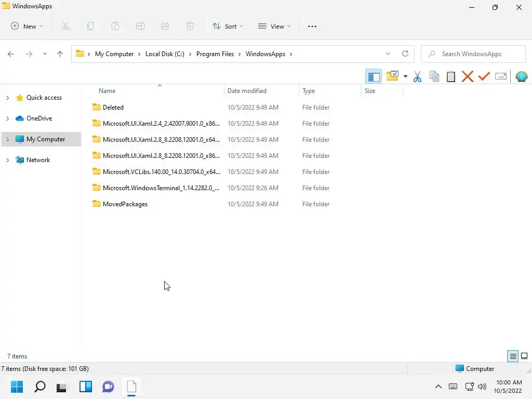The width and height of the screenshot is (532, 399).
Task: Toggle the navigation pane icon in secondary toolbar
Action: click(374, 76)
